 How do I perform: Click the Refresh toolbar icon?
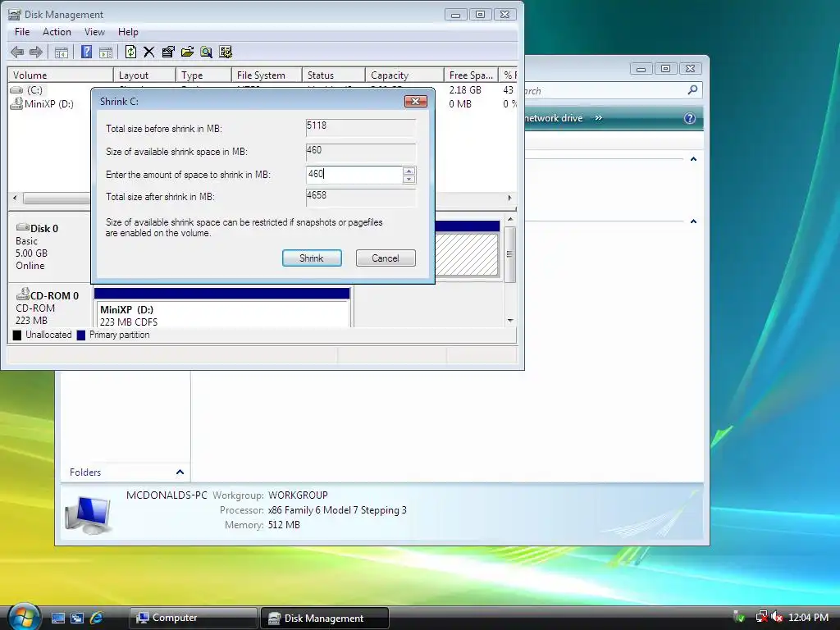[130, 52]
